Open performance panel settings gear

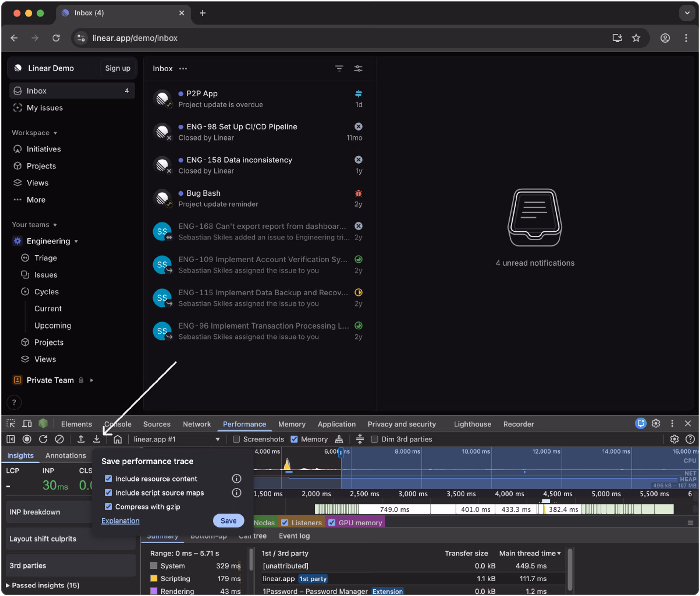click(x=674, y=439)
